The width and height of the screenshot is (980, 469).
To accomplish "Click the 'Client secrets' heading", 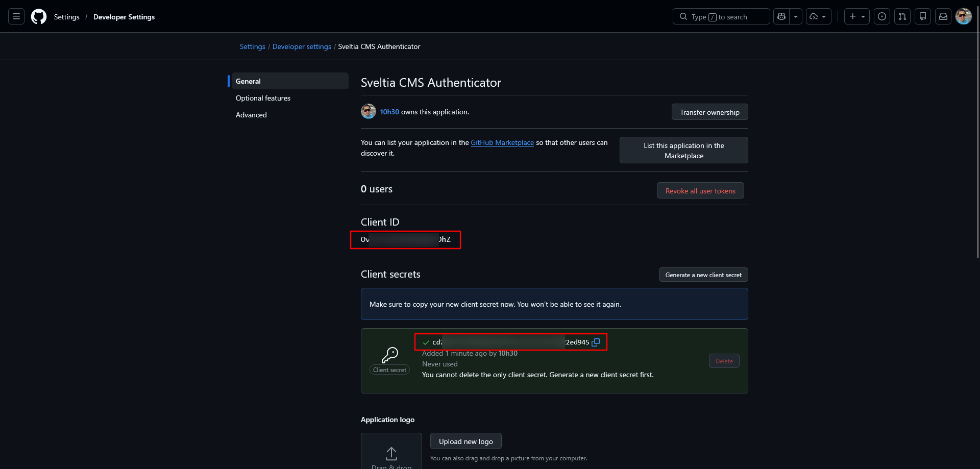I will point(390,275).
